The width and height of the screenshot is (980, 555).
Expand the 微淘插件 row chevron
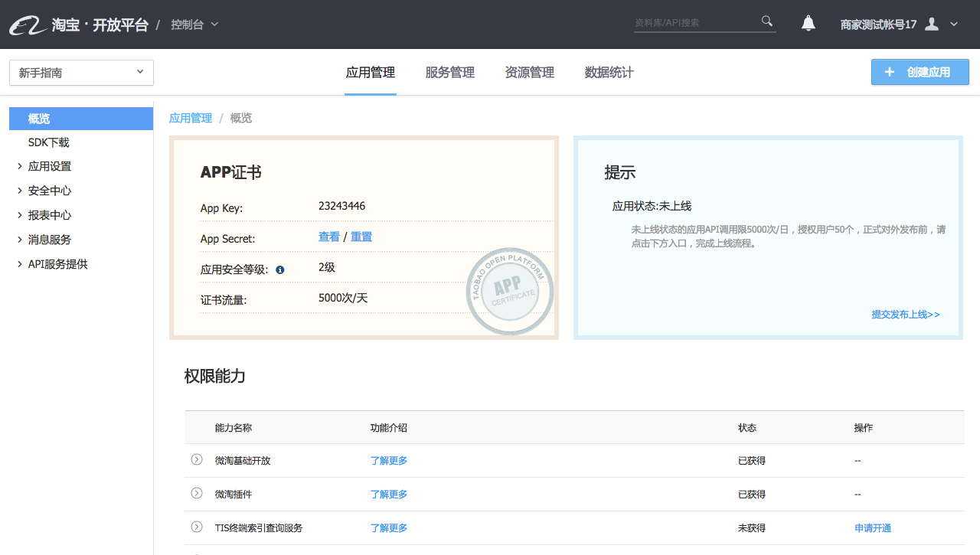pos(197,494)
